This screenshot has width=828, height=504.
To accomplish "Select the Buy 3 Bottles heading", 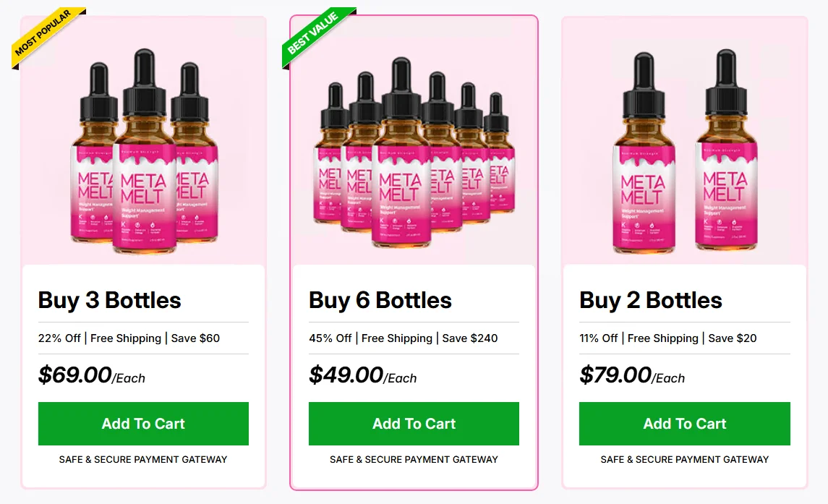I will (x=109, y=300).
